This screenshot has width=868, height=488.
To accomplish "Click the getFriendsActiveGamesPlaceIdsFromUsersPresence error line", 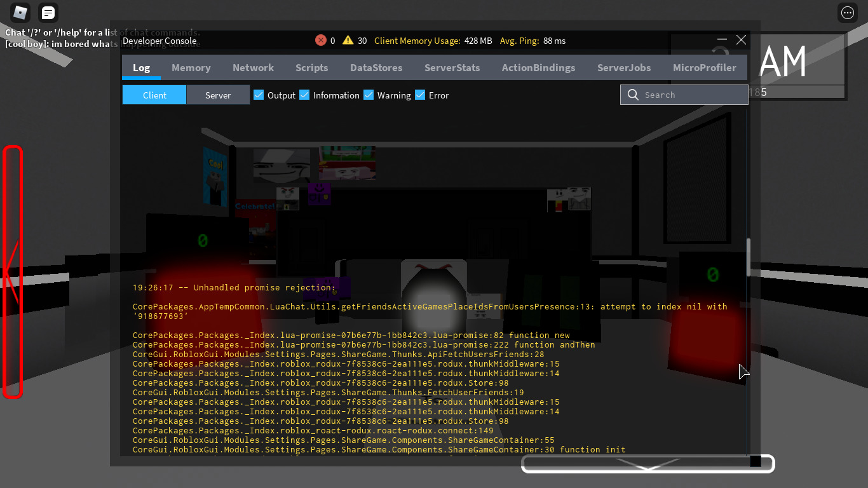I will click(x=430, y=311).
